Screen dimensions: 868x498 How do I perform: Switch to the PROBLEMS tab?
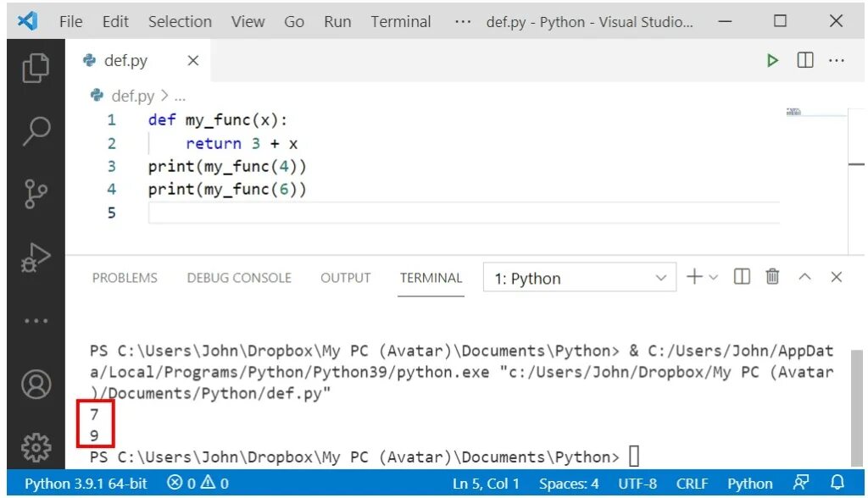[125, 278]
